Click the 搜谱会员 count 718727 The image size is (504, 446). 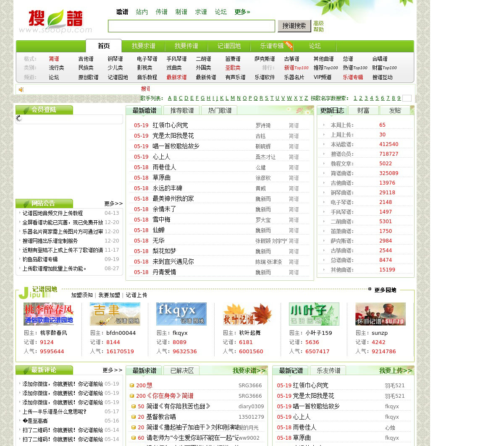(388, 154)
